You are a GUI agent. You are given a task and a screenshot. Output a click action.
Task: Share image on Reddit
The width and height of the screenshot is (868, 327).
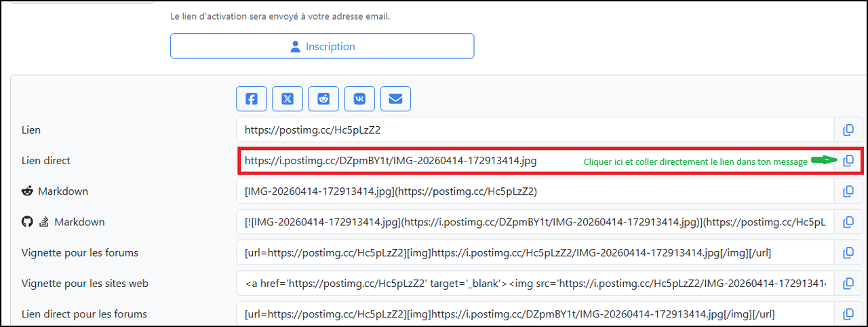[x=323, y=99]
